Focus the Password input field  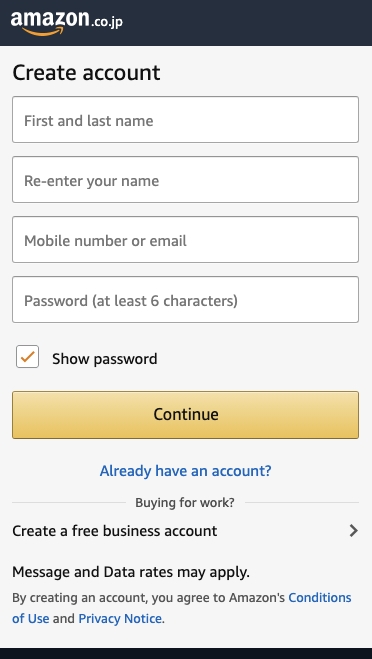click(185, 300)
